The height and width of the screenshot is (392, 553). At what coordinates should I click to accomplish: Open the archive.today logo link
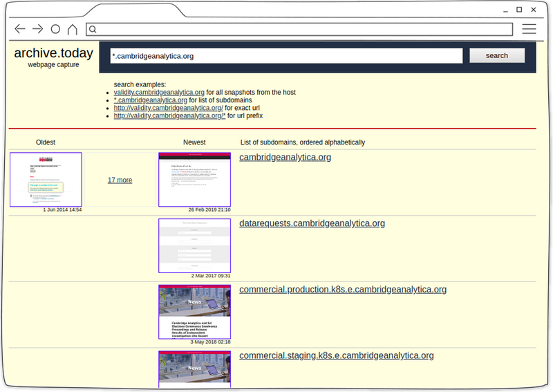click(54, 53)
